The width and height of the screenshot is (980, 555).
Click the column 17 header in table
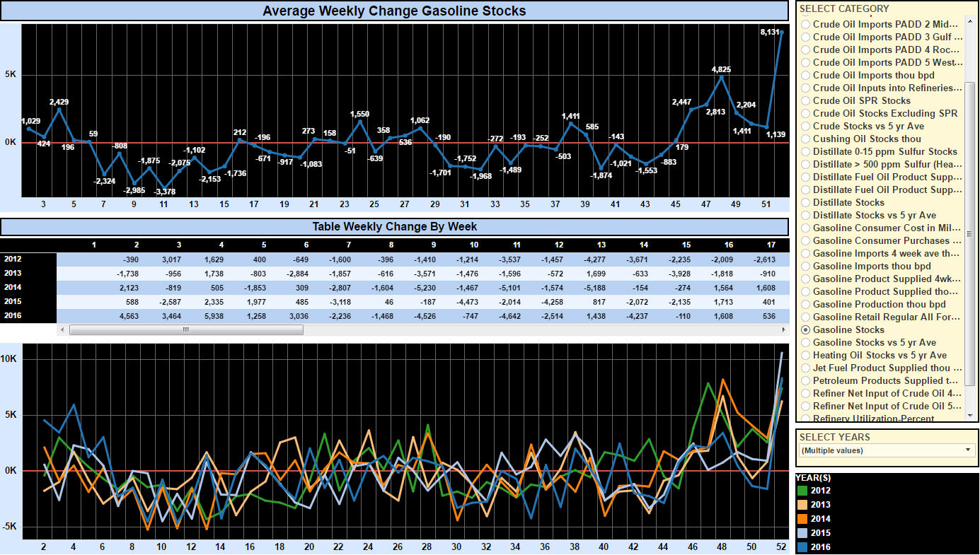(771, 245)
